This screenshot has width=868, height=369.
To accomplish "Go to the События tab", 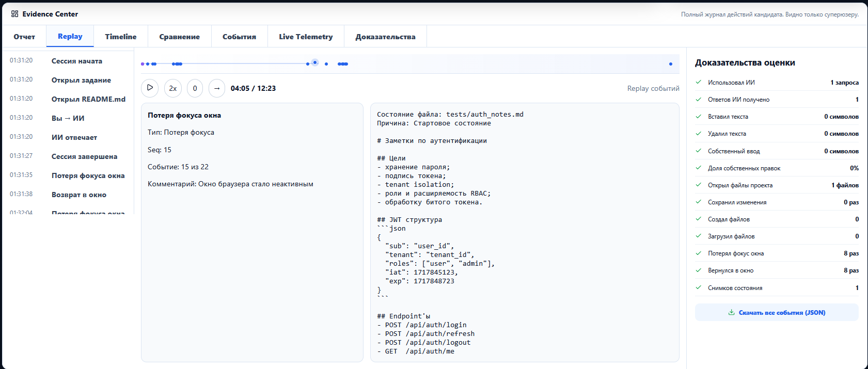I will point(240,37).
